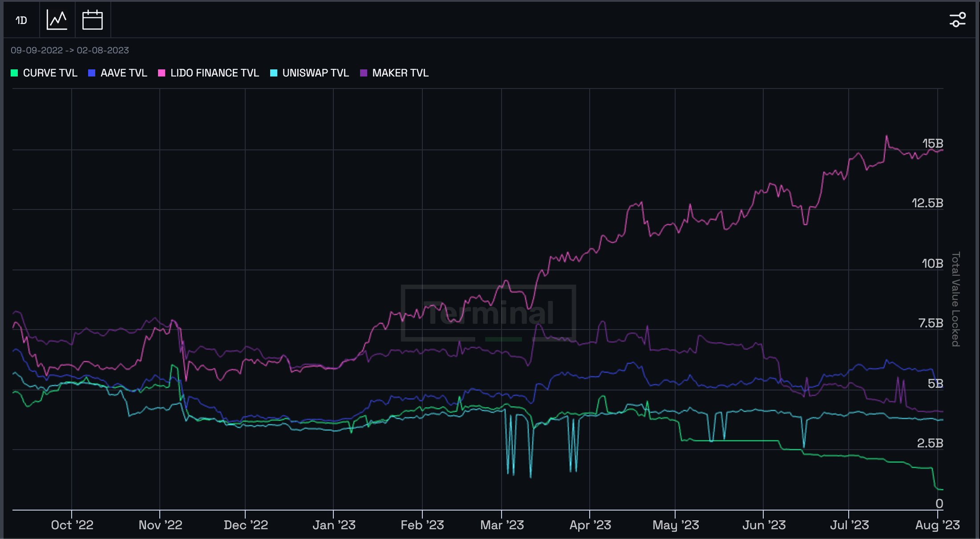Open the calendar date picker icon
The width and height of the screenshot is (980, 539).
click(93, 20)
